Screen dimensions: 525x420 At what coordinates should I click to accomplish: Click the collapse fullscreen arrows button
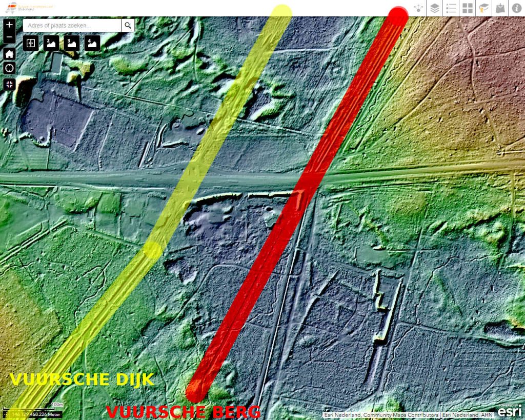pyautogui.click(x=9, y=85)
